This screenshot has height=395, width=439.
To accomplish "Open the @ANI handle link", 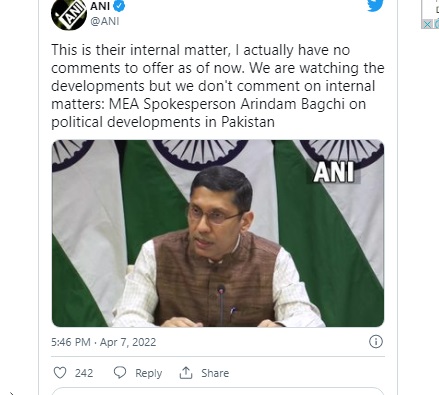I will pyautogui.click(x=105, y=21).
